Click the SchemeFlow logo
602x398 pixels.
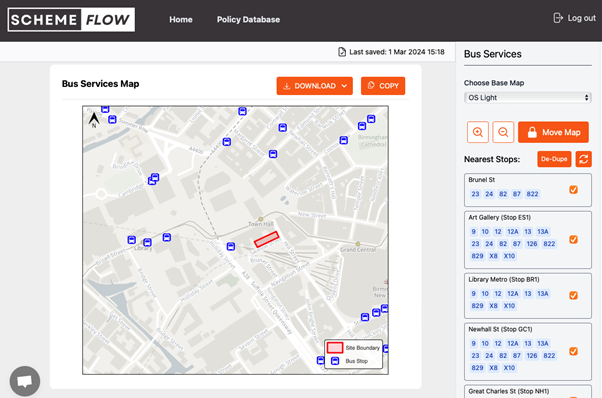(71, 20)
